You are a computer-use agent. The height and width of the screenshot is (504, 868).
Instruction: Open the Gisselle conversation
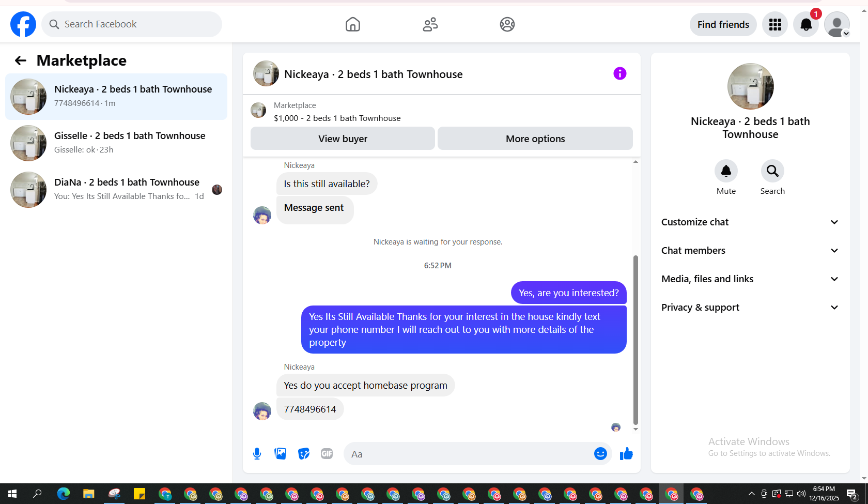116,143
